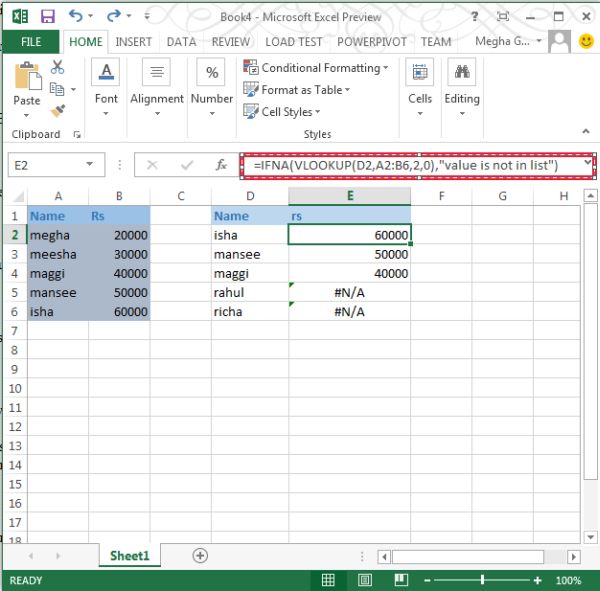Click the zoom out minus button
600x591 pixels.
click(427, 581)
